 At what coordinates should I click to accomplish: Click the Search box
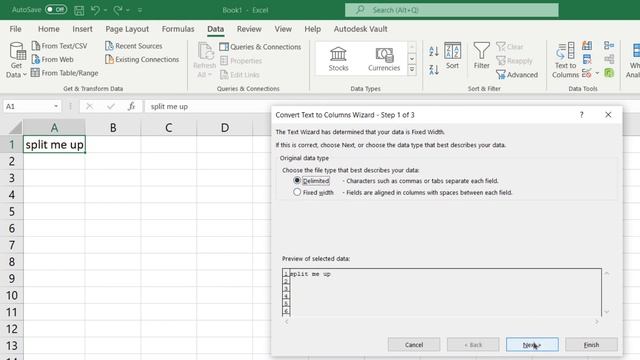click(x=451, y=10)
